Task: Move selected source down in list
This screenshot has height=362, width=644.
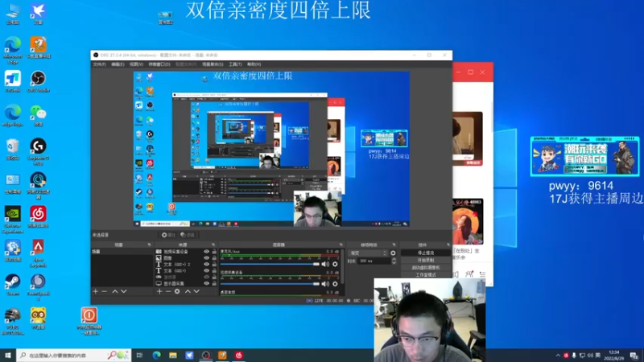Action: click(196, 291)
